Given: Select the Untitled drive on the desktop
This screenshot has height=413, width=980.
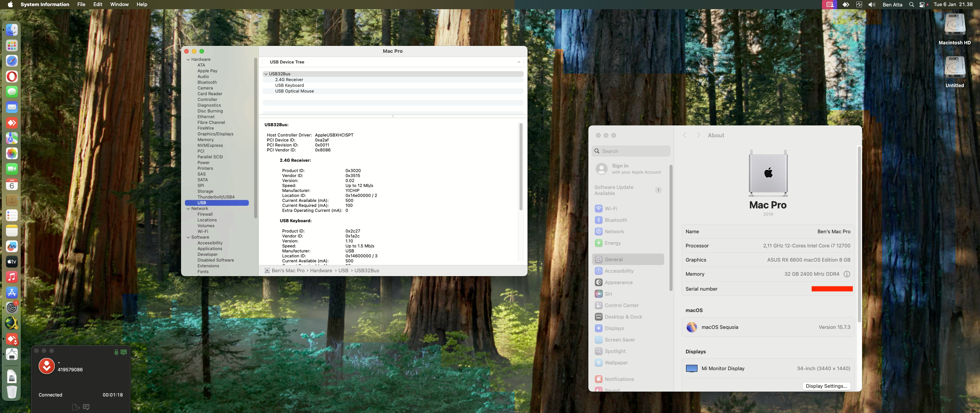Looking at the screenshot, I should [955, 72].
